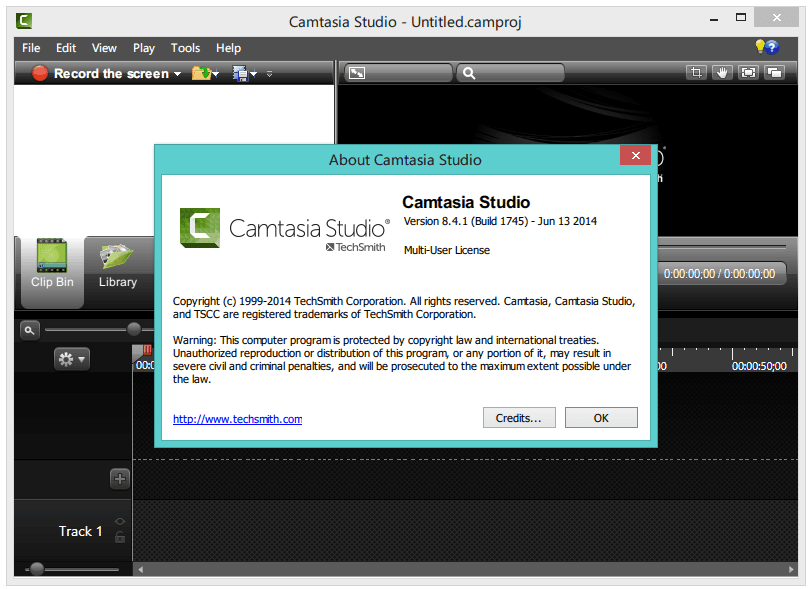The image size is (811, 589).
Task: Open the toolbar overflow options chevron
Action: pos(269,74)
